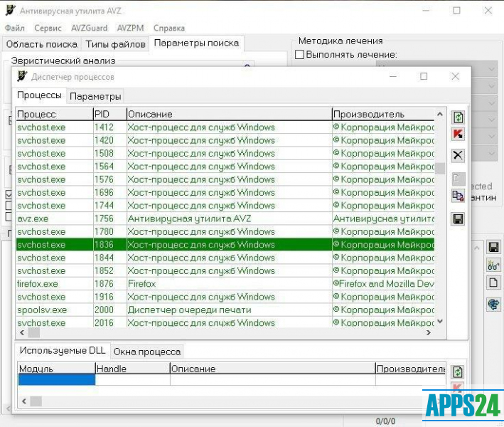This screenshot has width=504, height=427.
Task: Toggle the Выполнять лечение checkbox
Action: coord(299,54)
